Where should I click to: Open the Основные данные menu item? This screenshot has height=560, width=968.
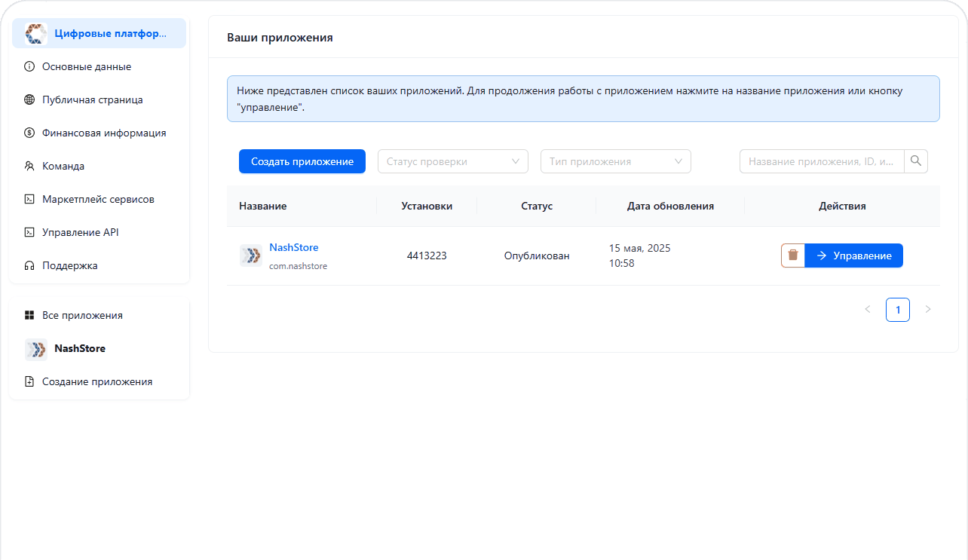pos(99,66)
